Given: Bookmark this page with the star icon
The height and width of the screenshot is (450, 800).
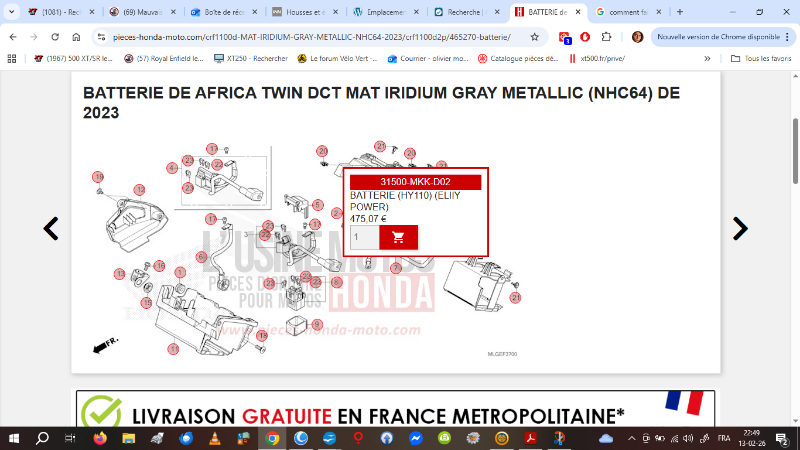Looking at the screenshot, I should pyautogui.click(x=534, y=37).
